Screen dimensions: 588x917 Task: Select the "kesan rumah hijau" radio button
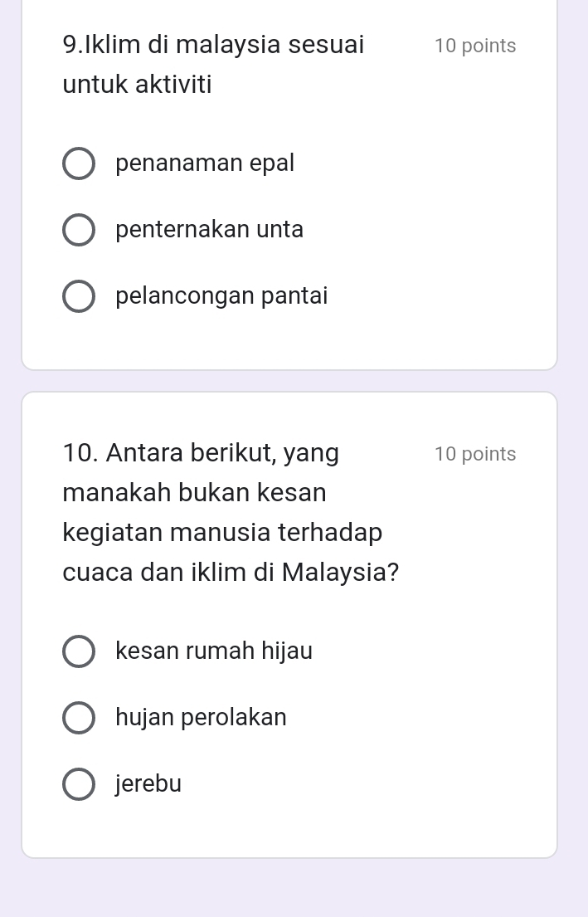point(79,652)
